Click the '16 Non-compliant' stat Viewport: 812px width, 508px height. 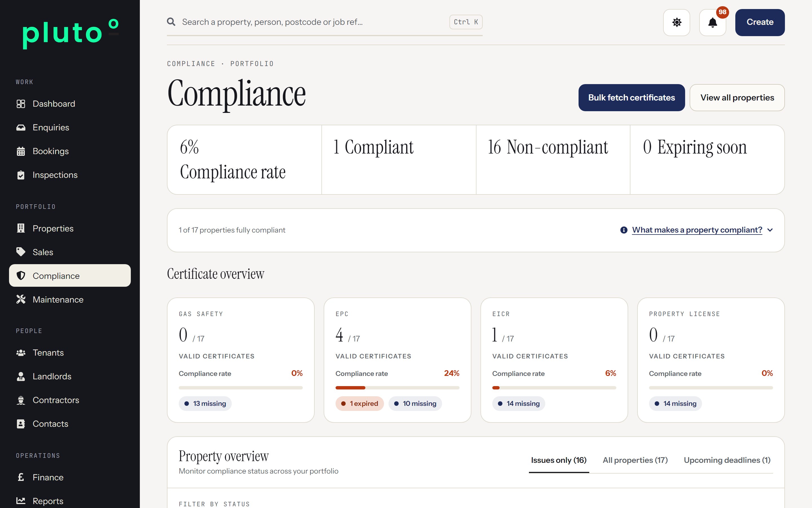553,160
